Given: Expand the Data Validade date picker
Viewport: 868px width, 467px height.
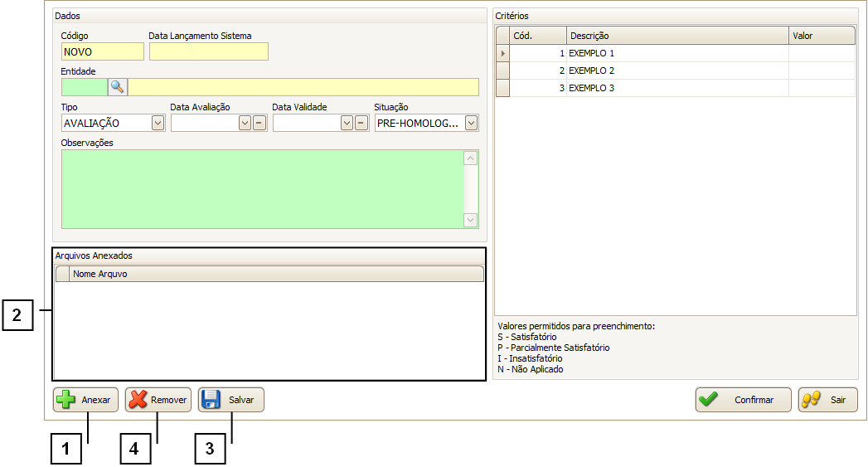Looking at the screenshot, I should coord(347,123).
